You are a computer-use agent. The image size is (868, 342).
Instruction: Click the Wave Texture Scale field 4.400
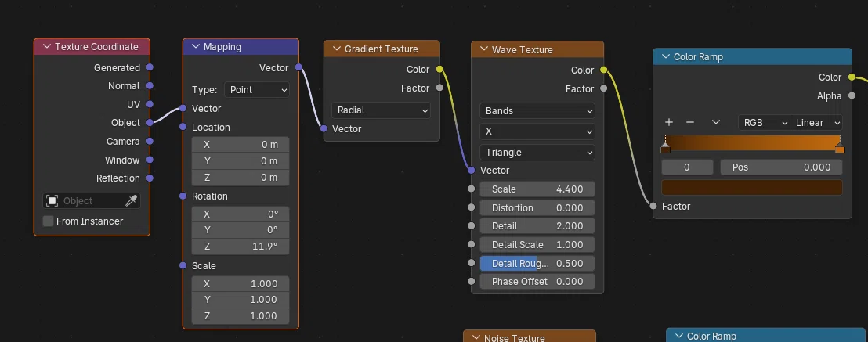coord(537,189)
